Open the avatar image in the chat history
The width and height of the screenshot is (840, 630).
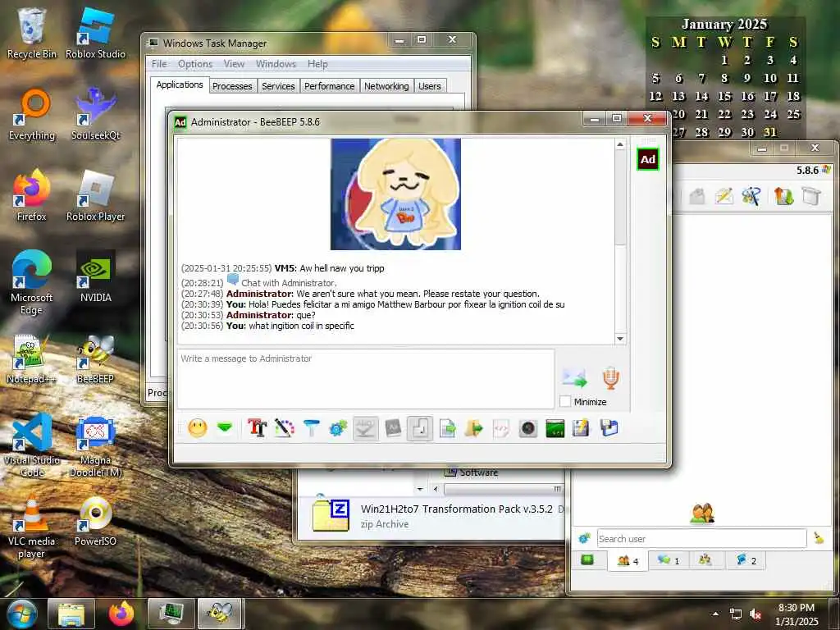tap(395, 194)
